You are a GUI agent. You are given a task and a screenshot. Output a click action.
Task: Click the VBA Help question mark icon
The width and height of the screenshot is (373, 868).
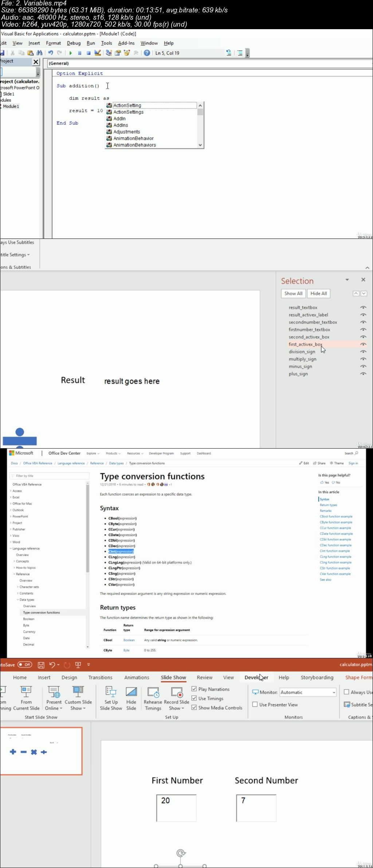coord(147,53)
